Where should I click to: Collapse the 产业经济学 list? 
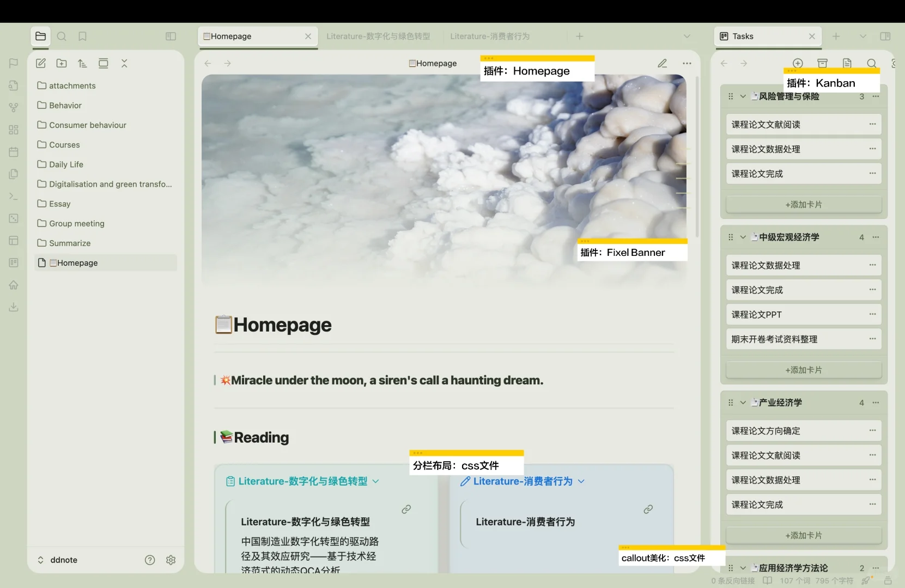[743, 402]
